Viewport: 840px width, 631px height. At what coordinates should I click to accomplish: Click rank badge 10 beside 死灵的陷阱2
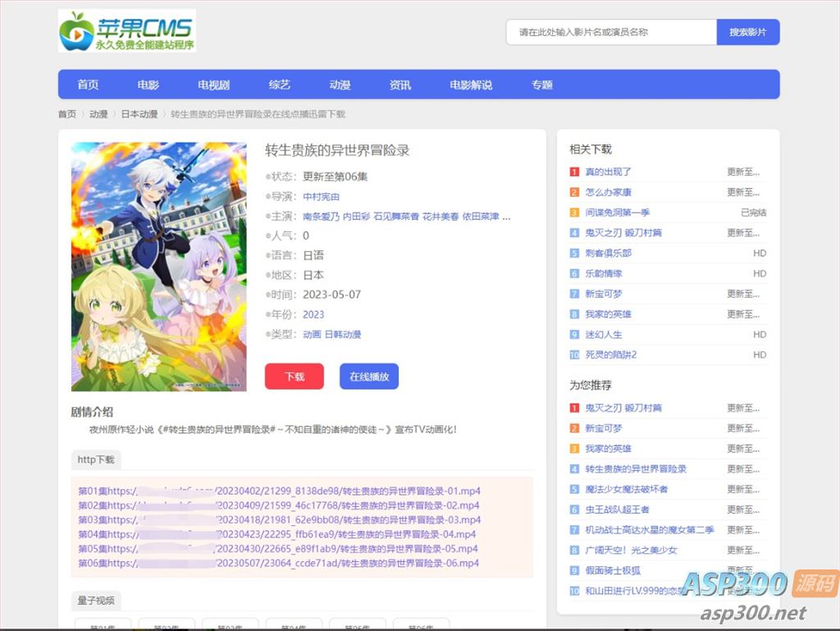pyautogui.click(x=574, y=355)
